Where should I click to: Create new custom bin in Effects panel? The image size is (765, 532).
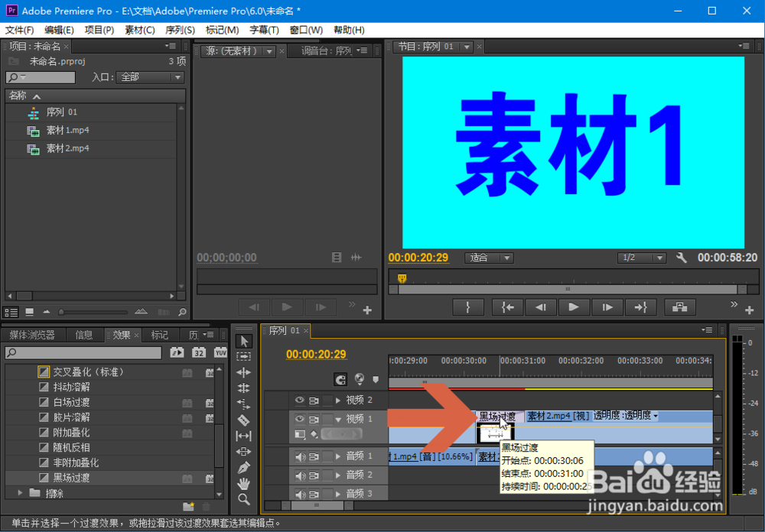[188, 507]
